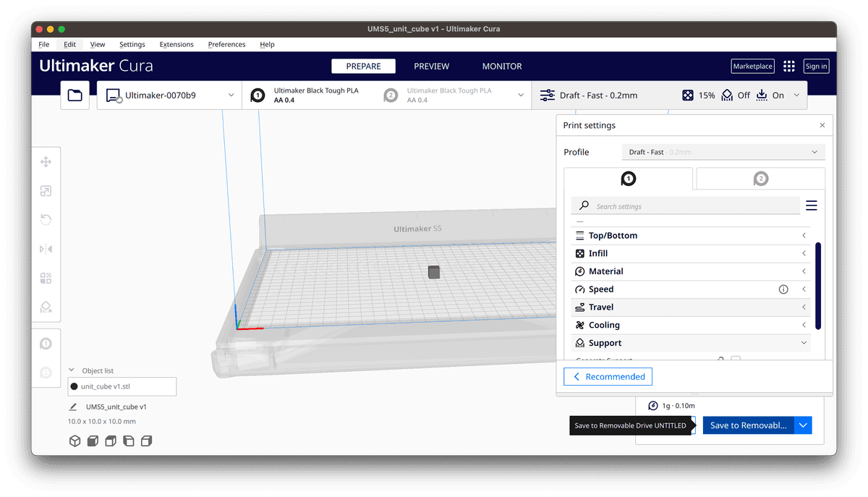The image size is (868, 497).
Task: Click the Search settings field
Action: (686, 206)
